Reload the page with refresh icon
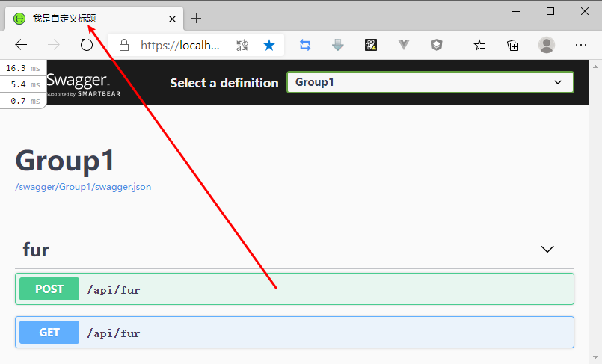Image resolution: width=602 pixels, height=364 pixels. coord(87,45)
